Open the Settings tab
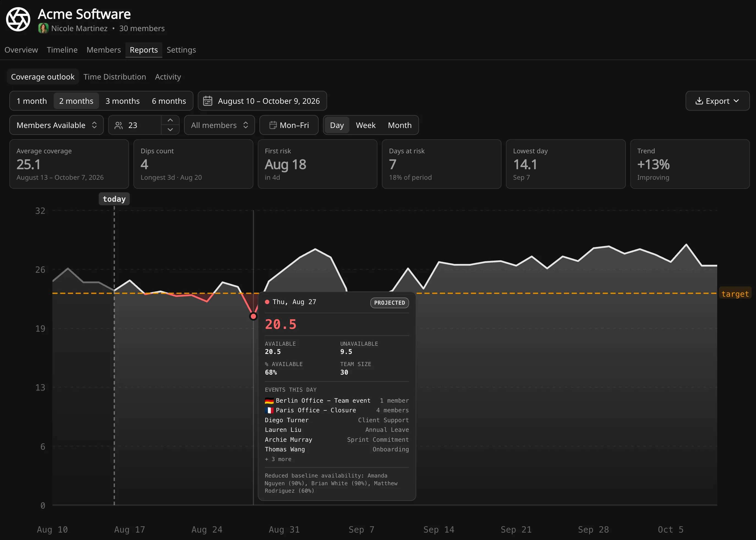 [181, 50]
